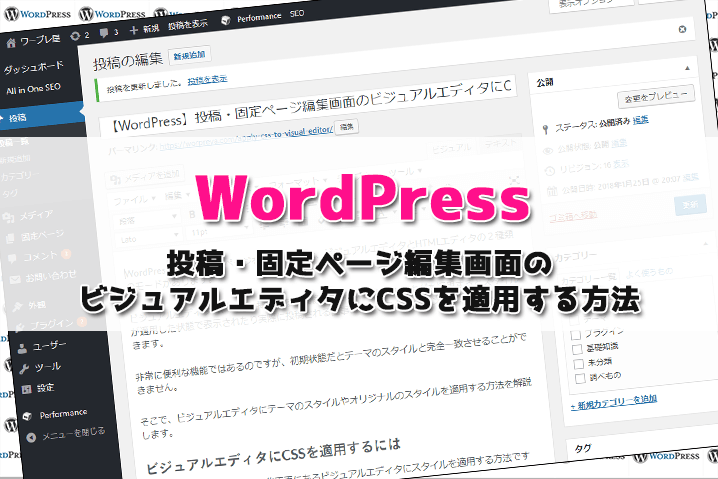Toggle bold B in the editor toolbar
This screenshot has width=718, height=479.
pyautogui.click(x=192, y=214)
